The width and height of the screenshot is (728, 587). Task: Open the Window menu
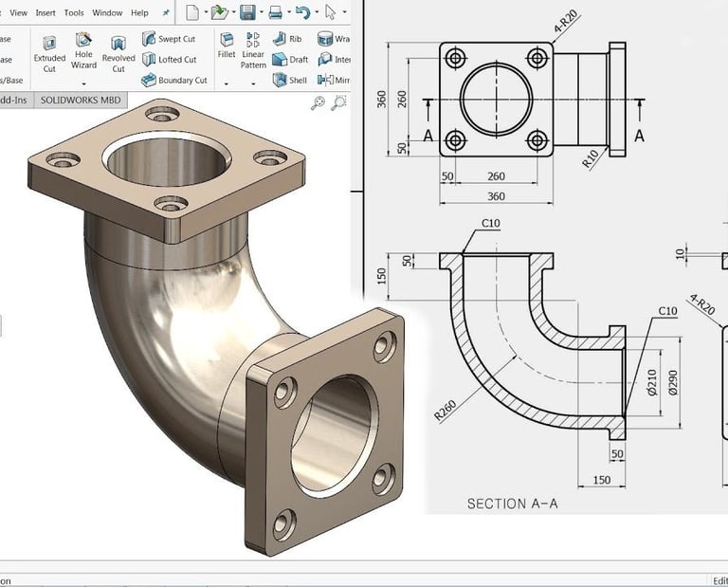(107, 13)
